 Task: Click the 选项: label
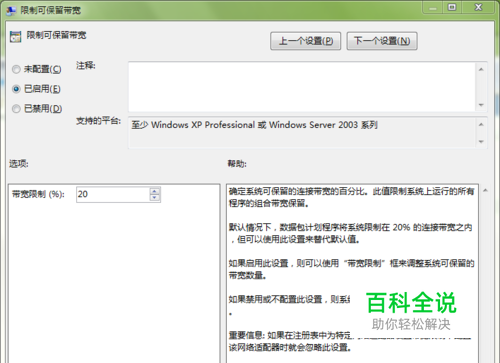point(19,164)
